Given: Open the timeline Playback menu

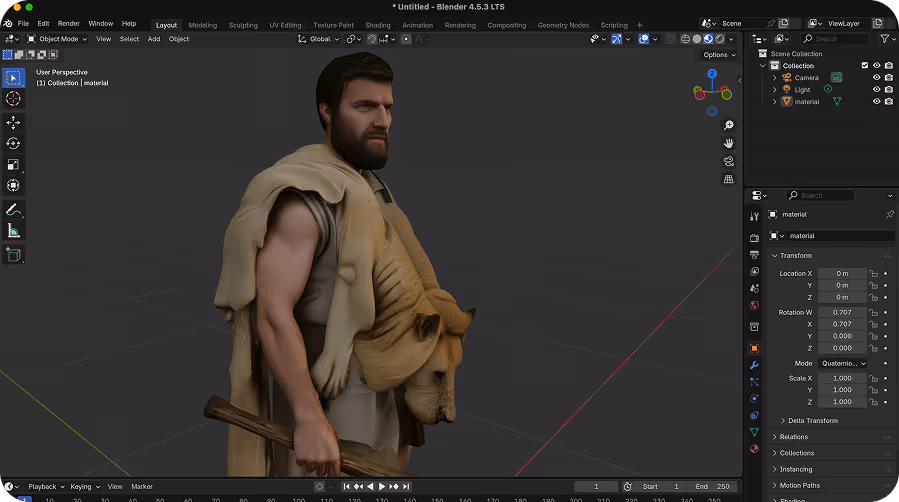Looking at the screenshot, I should point(46,487).
